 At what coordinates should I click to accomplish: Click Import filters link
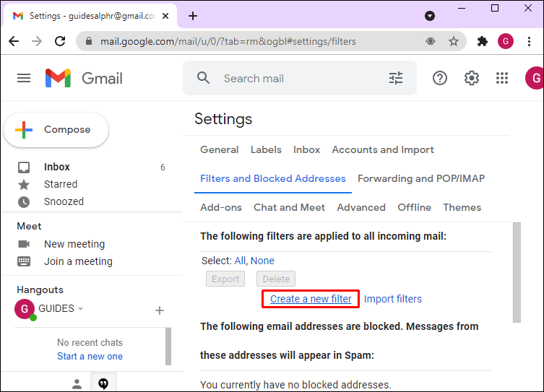393,299
